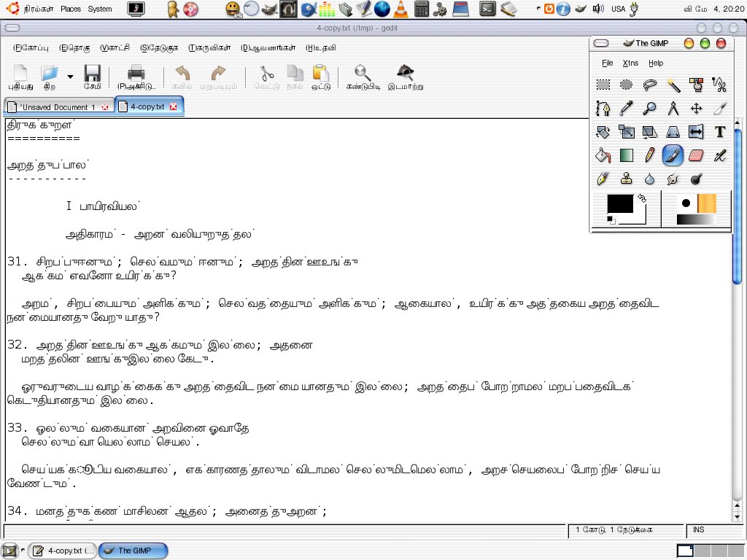Select the Select by Color tool
This screenshot has width=747, height=560.
[x=697, y=85]
